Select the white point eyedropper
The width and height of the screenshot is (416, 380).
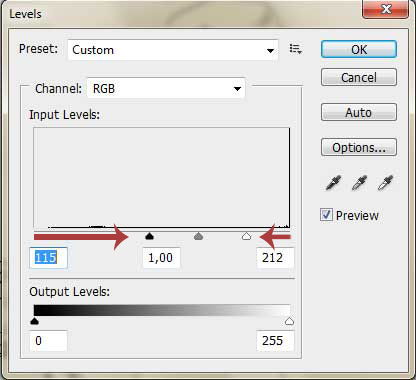385,183
